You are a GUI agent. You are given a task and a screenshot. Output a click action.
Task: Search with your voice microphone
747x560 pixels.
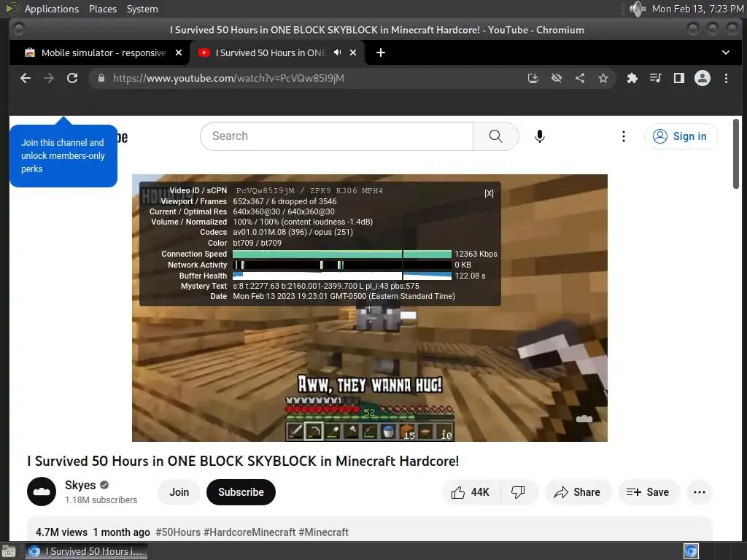point(539,136)
